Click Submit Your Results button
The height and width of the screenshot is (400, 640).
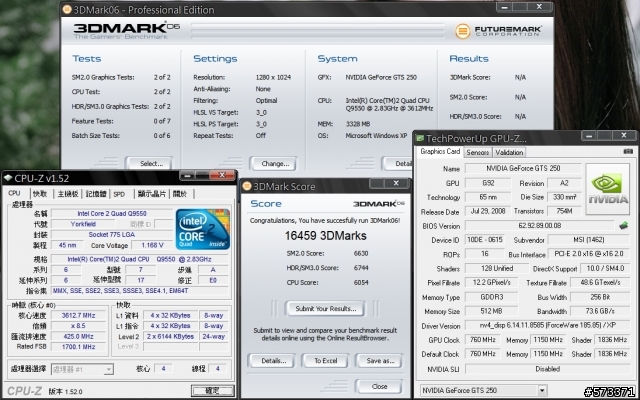[x=325, y=309]
